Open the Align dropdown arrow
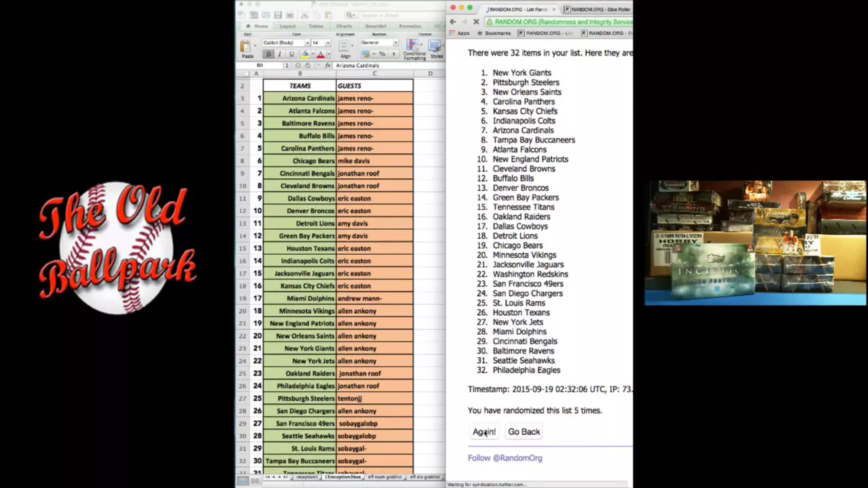 coord(352,45)
